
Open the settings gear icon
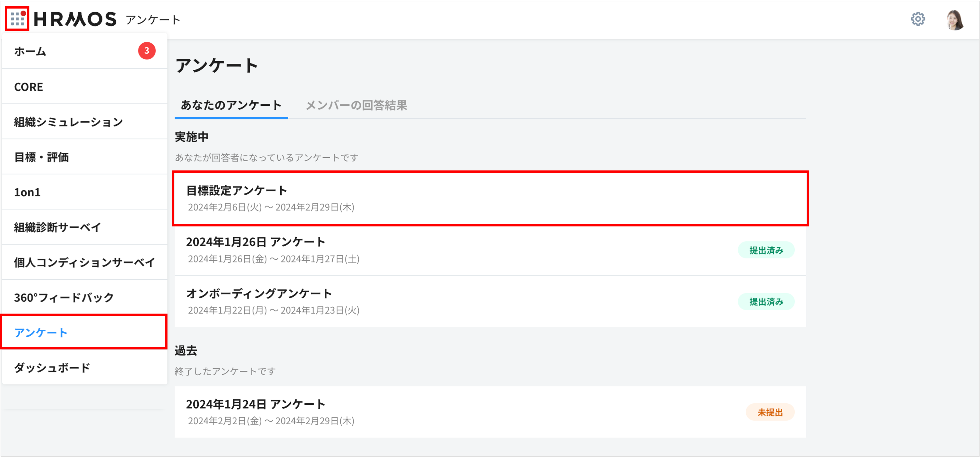coord(918,19)
